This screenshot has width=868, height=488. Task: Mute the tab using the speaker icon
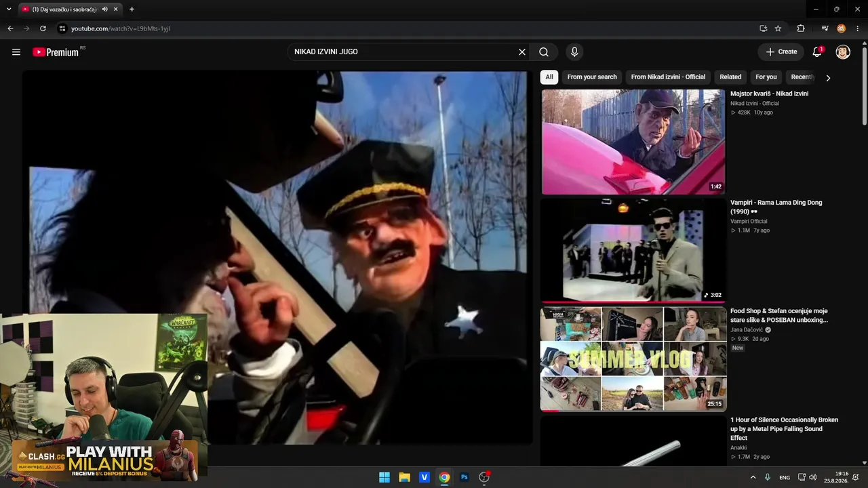[x=105, y=9]
